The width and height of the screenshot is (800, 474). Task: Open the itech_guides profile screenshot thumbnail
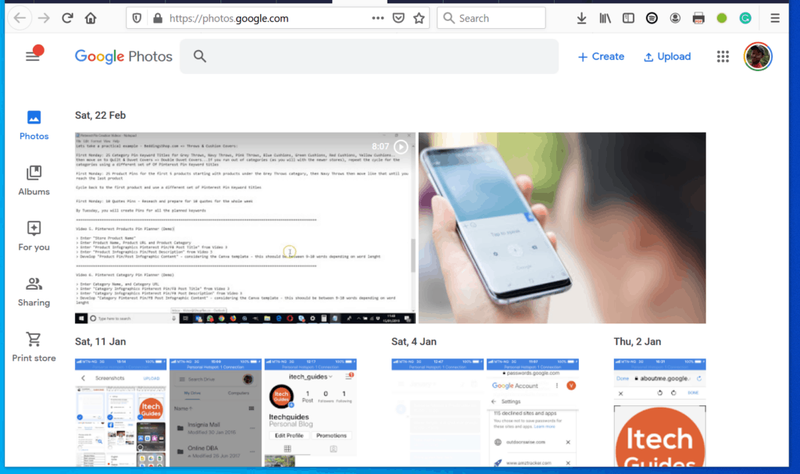click(x=310, y=412)
